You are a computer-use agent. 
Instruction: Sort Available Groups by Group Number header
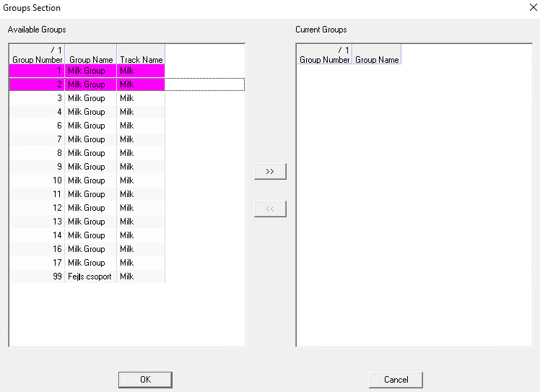click(x=38, y=55)
